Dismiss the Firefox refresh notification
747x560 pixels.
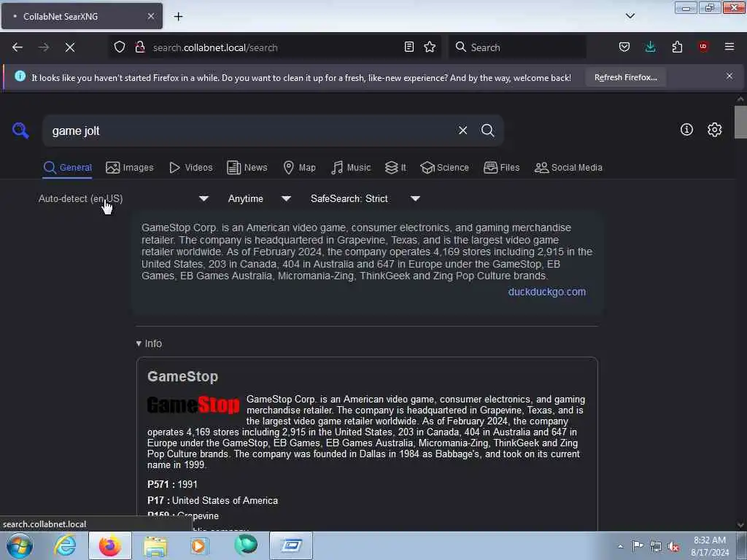729,76
